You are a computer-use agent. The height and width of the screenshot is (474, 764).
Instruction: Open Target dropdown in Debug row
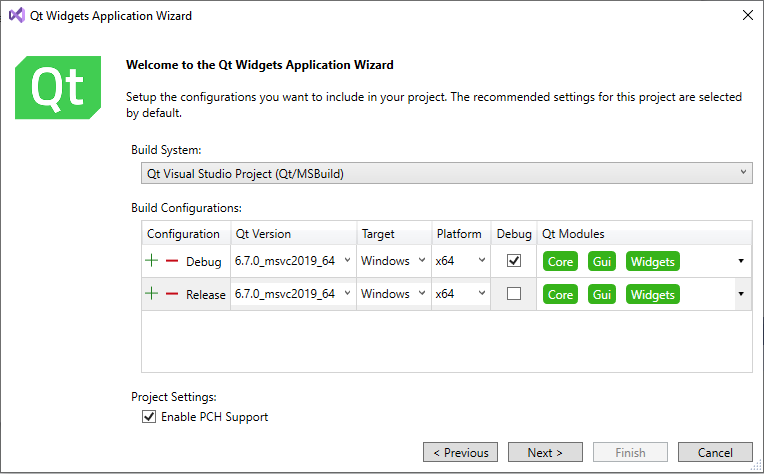394,261
